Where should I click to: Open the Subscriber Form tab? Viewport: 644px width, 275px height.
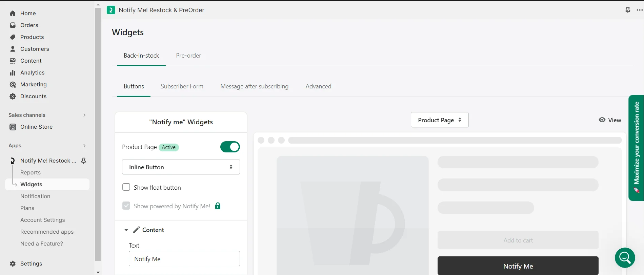[x=182, y=86]
